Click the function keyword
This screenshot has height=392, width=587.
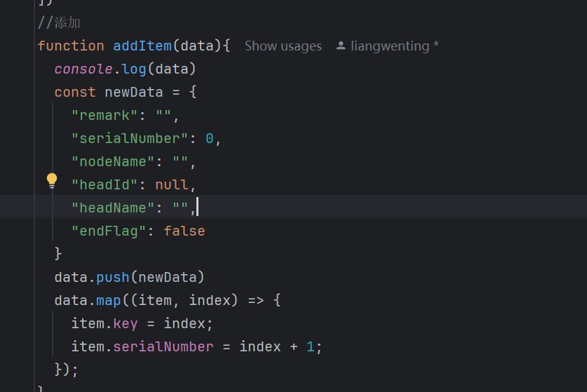point(71,46)
